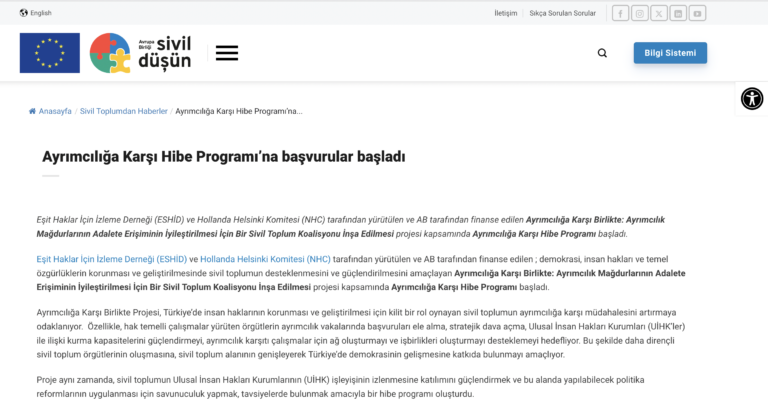Click the Sivil Düşün logo
The width and height of the screenshot is (768, 407).
click(141, 53)
